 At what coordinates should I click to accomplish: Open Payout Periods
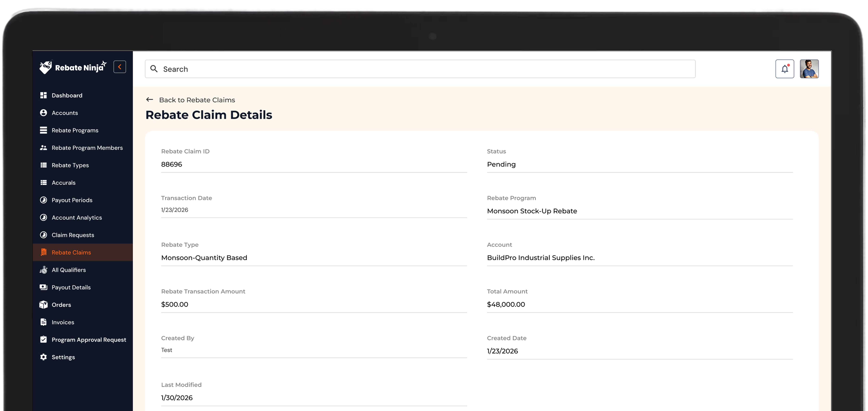click(83, 200)
